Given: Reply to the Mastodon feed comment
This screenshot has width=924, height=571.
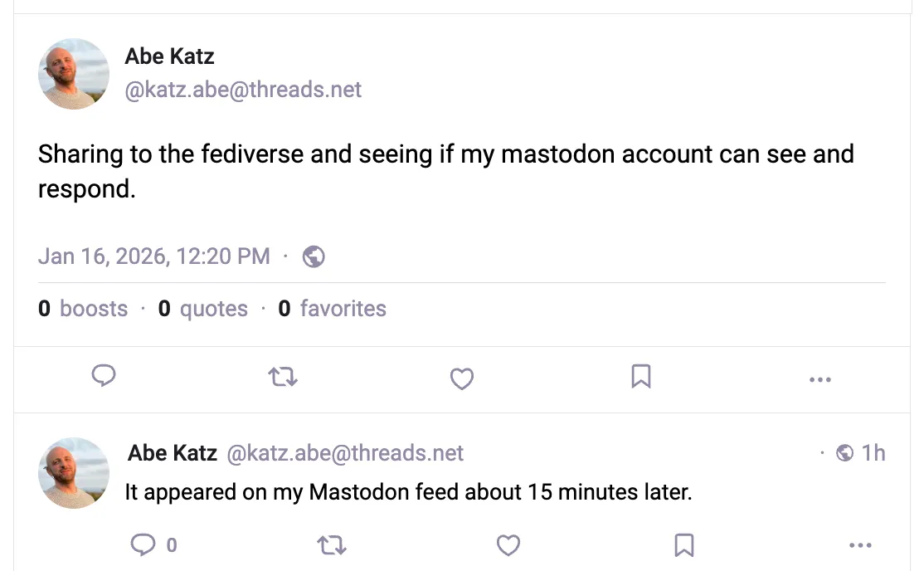Looking at the screenshot, I should pyautogui.click(x=144, y=545).
